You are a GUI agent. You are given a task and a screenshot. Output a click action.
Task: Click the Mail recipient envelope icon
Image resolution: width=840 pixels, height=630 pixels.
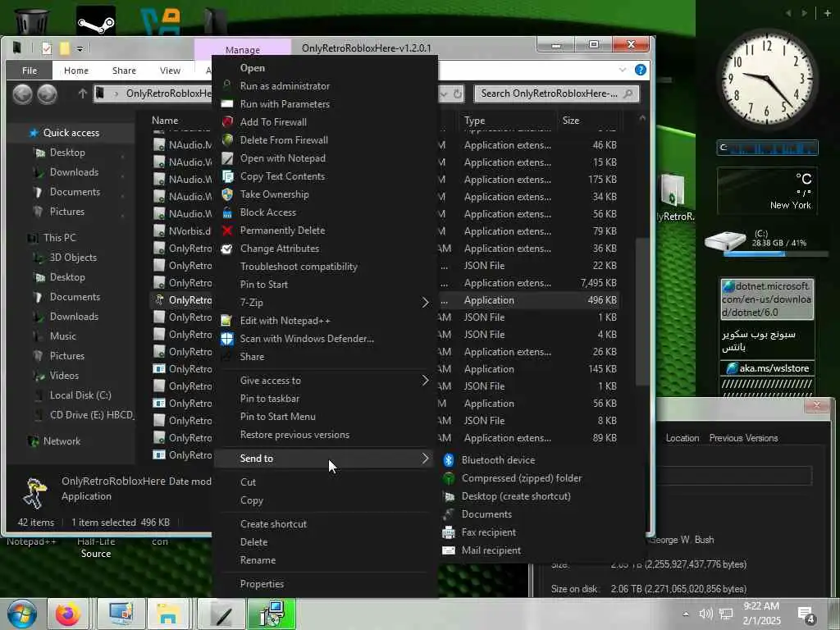tap(449, 550)
